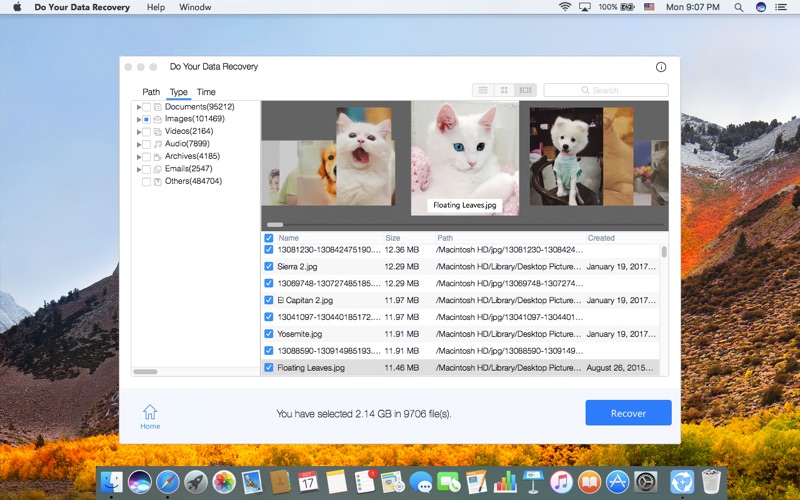Switch to grid thumbnail view icon
The height and width of the screenshot is (500, 800).
pyautogui.click(x=504, y=90)
